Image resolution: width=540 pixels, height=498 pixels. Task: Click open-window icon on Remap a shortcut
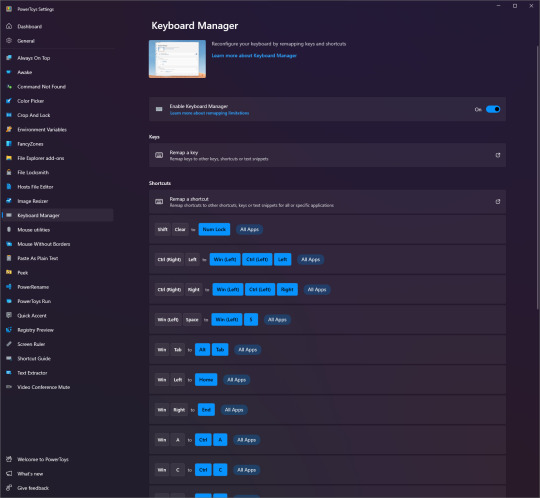(x=498, y=202)
